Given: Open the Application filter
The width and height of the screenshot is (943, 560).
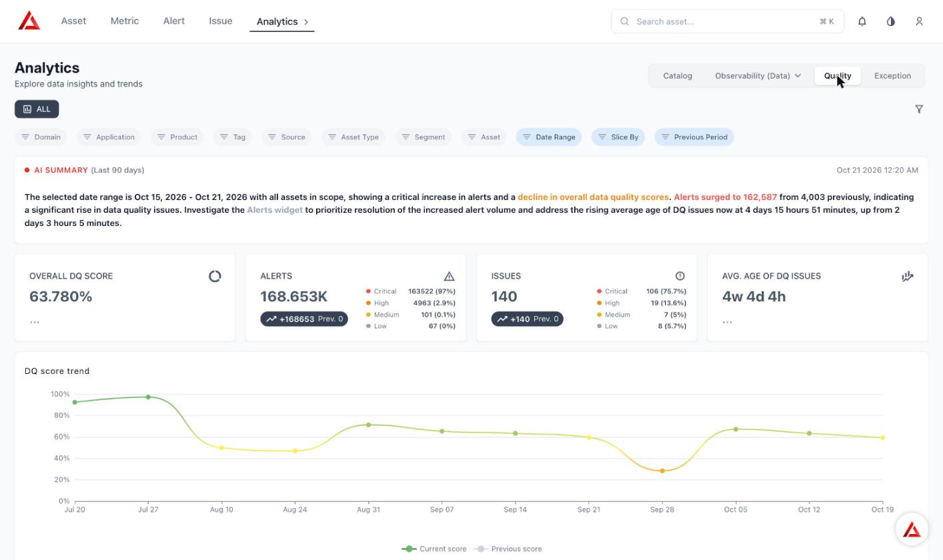Looking at the screenshot, I should (109, 137).
